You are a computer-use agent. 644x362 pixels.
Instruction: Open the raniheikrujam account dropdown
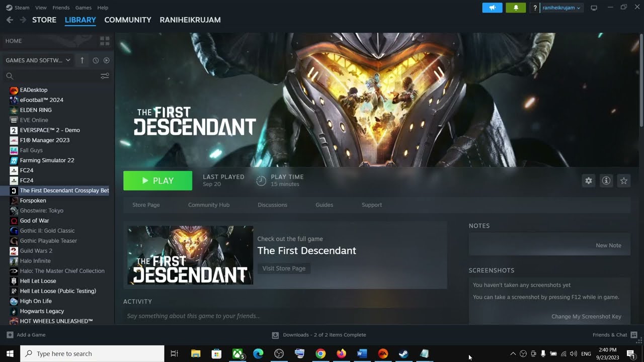pos(561,8)
